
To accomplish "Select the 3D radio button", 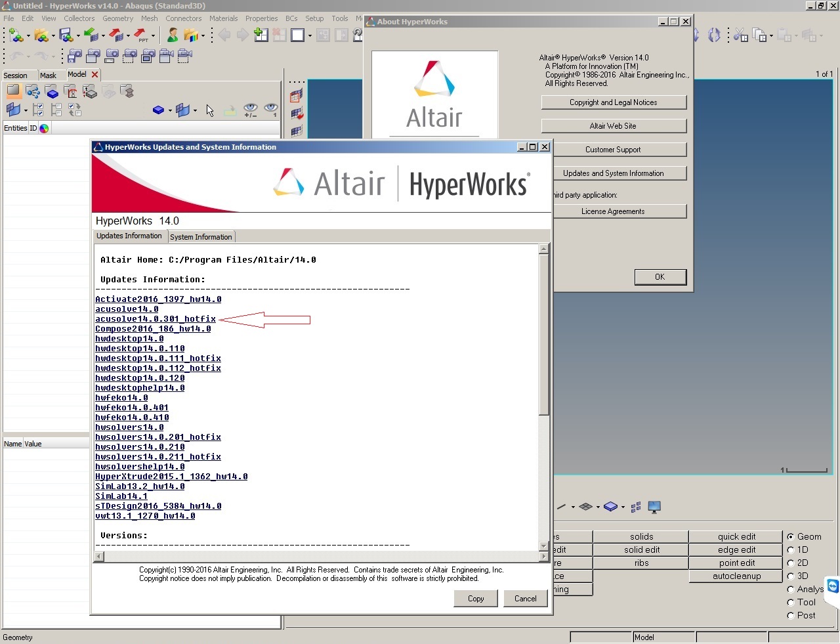I will [791, 576].
